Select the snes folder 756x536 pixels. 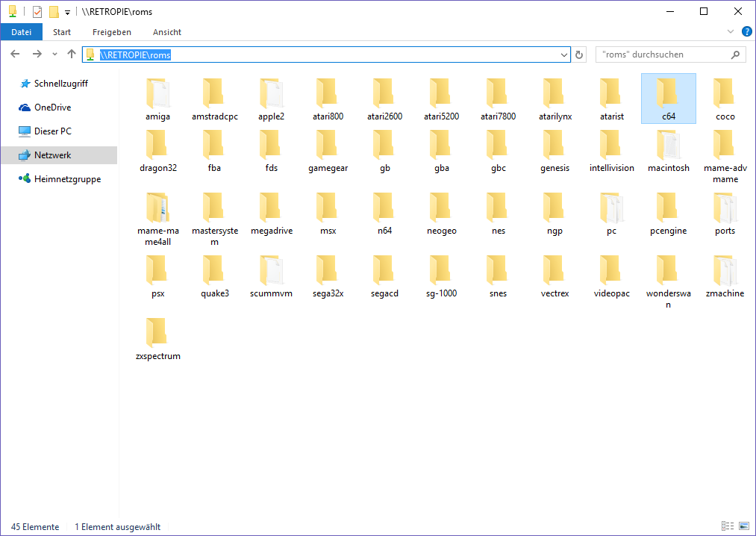point(498,276)
